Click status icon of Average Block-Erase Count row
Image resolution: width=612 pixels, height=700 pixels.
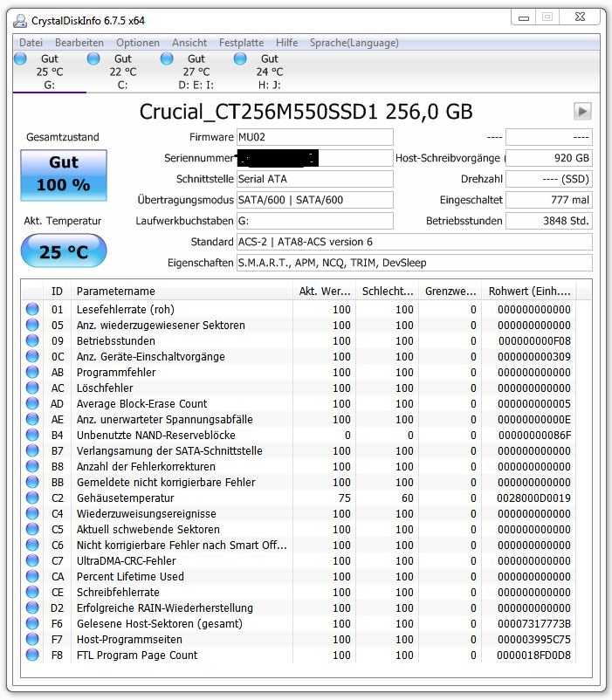click(32, 403)
